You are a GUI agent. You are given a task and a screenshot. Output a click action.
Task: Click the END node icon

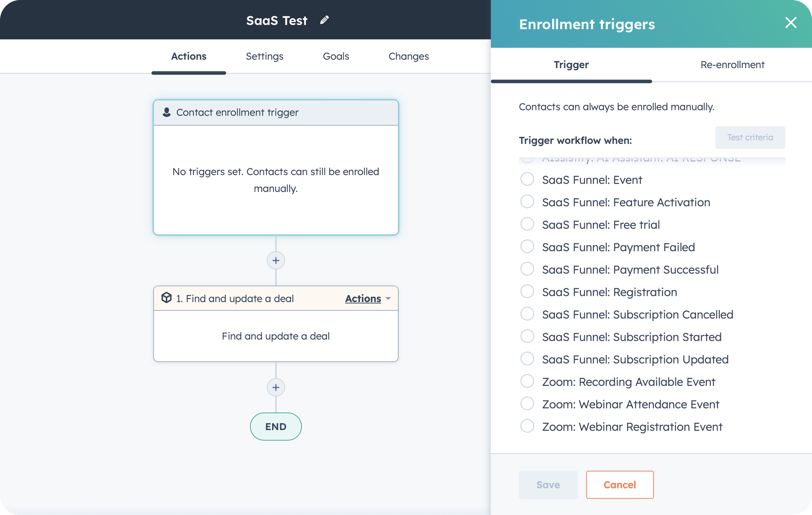(x=275, y=426)
